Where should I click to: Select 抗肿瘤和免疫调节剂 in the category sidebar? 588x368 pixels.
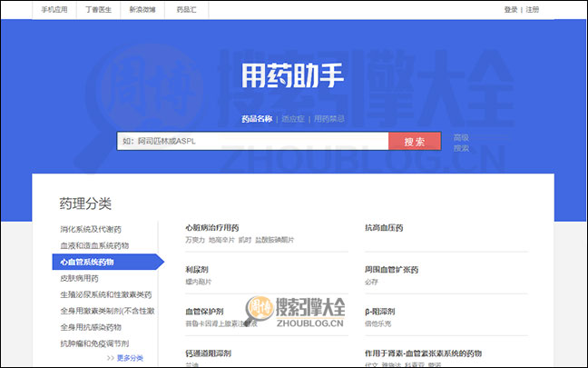click(x=94, y=343)
